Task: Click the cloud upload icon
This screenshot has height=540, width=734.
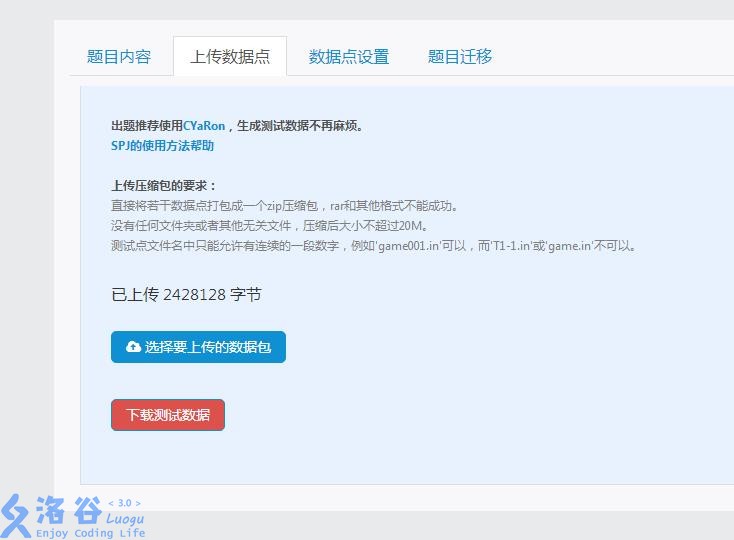Action: click(x=133, y=347)
